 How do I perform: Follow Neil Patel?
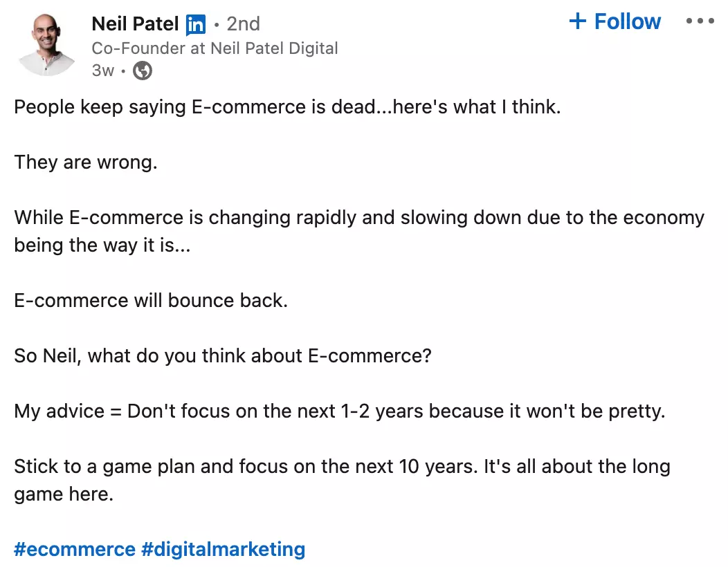[615, 21]
